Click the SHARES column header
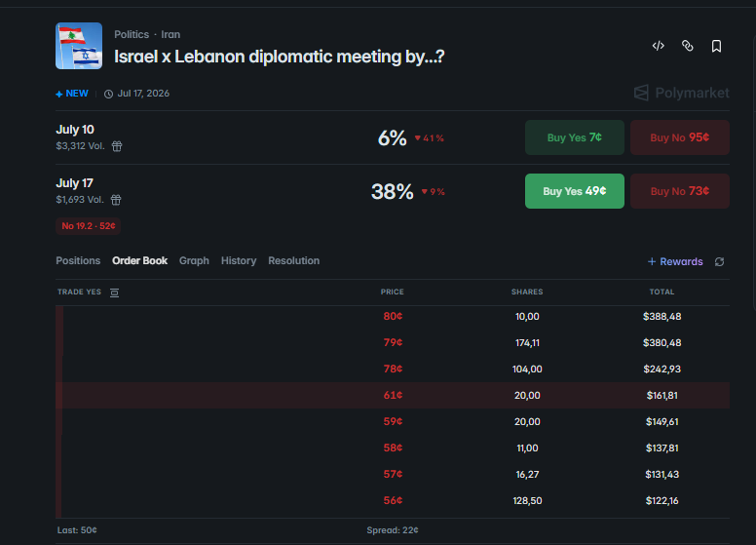 click(x=527, y=292)
